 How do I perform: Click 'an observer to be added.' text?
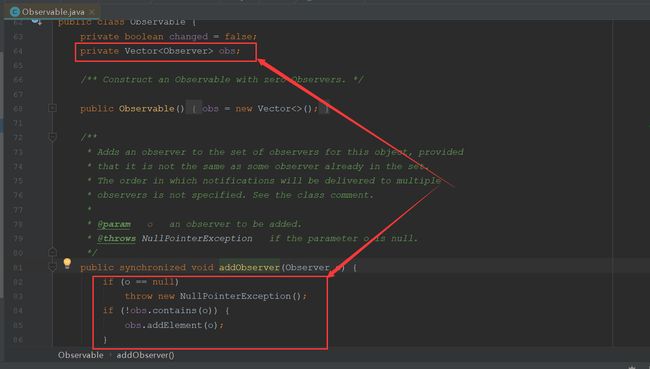coord(235,224)
